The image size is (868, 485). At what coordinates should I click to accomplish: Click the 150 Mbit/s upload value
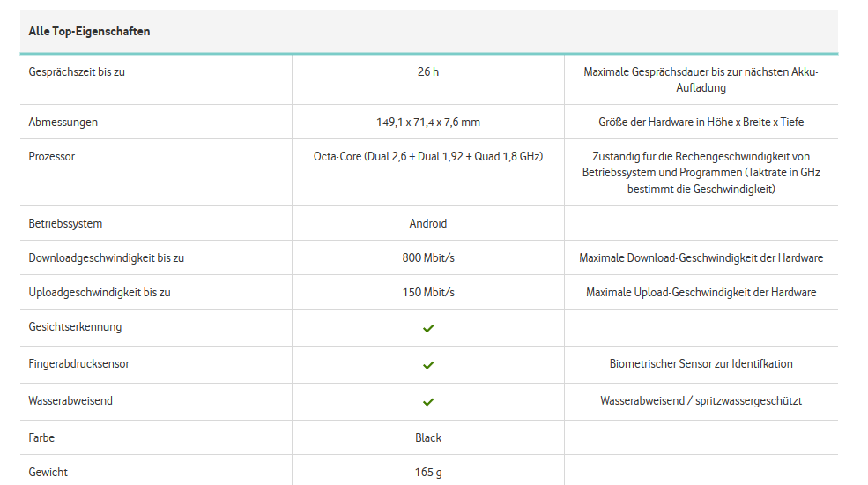coord(428,293)
